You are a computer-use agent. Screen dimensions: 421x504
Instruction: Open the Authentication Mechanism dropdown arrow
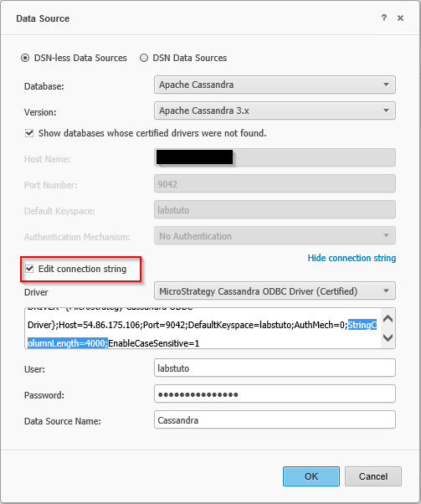pyautogui.click(x=387, y=235)
